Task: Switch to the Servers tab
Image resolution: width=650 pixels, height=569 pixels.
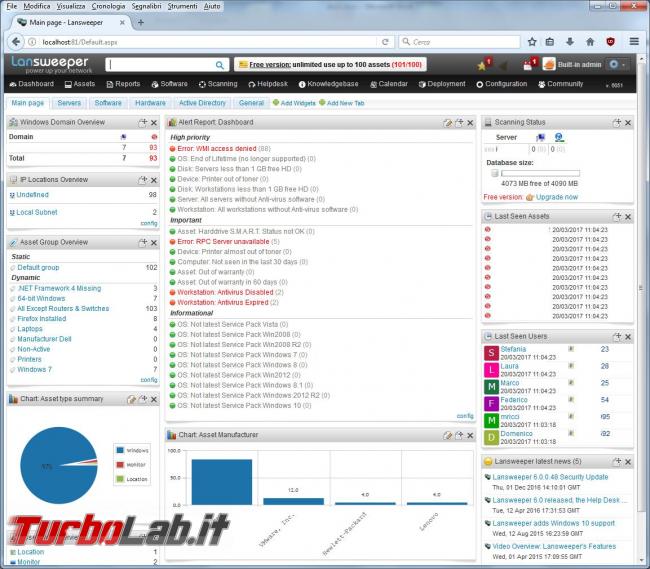Action: 69,103
